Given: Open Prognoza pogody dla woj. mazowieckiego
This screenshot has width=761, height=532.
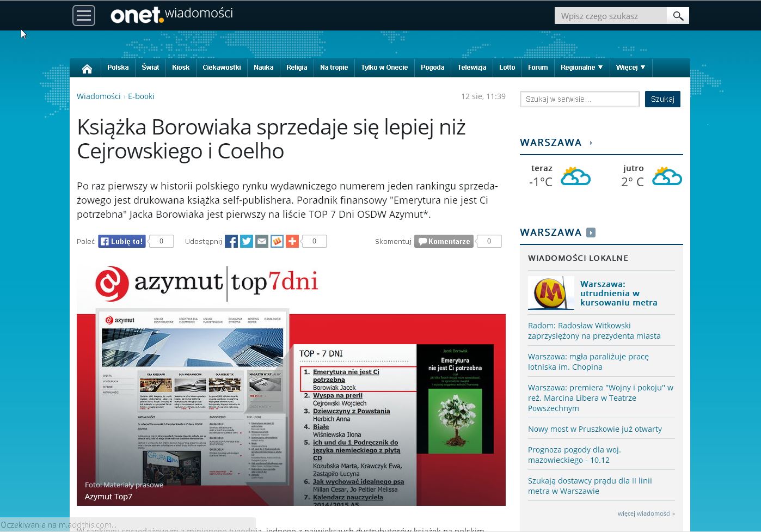Looking at the screenshot, I should 574,455.
